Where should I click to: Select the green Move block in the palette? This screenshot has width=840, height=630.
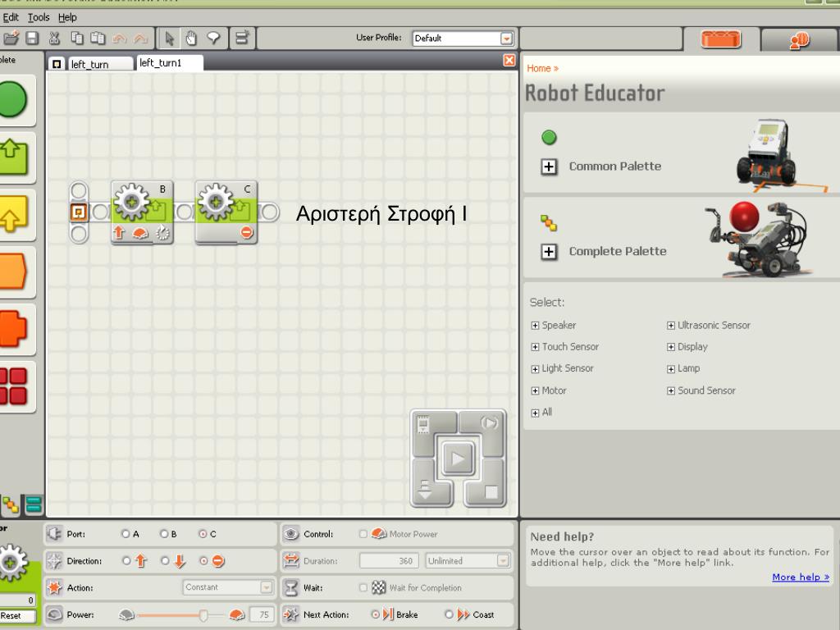[x=13, y=157]
